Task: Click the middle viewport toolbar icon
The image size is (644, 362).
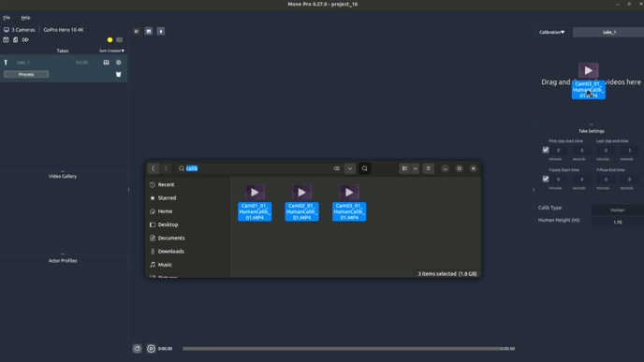Action: (x=149, y=31)
